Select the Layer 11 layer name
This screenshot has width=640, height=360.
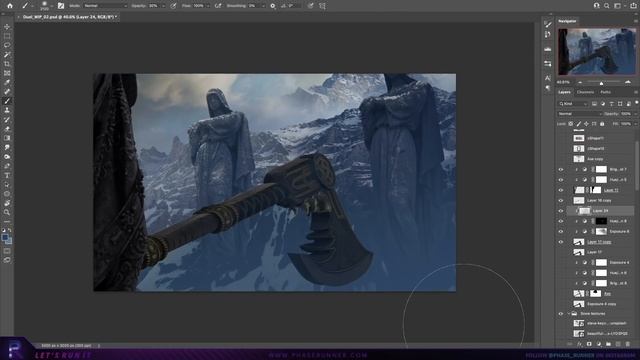(x=611, y=190)
